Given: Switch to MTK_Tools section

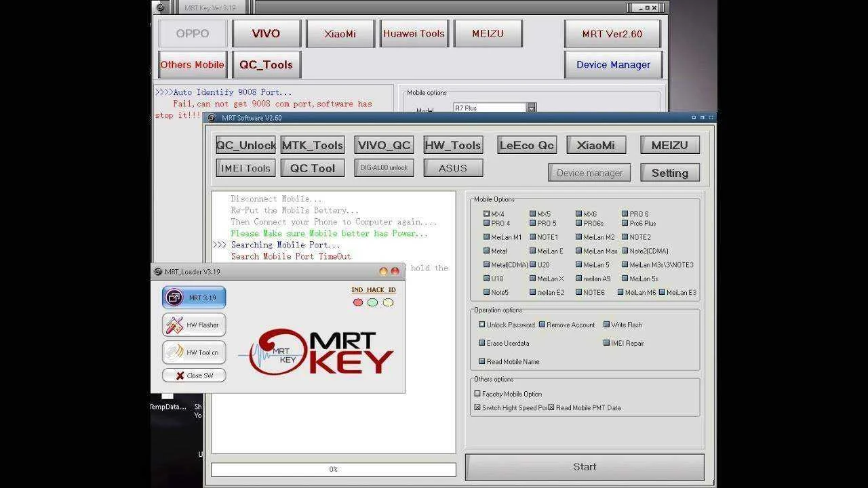Looking at the screenshot, I should (x=313, y=145).
